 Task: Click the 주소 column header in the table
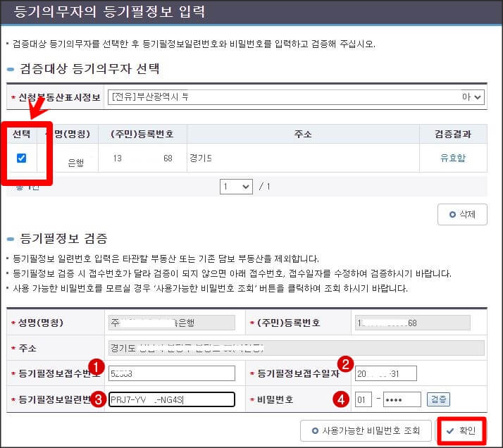point(303,134)
